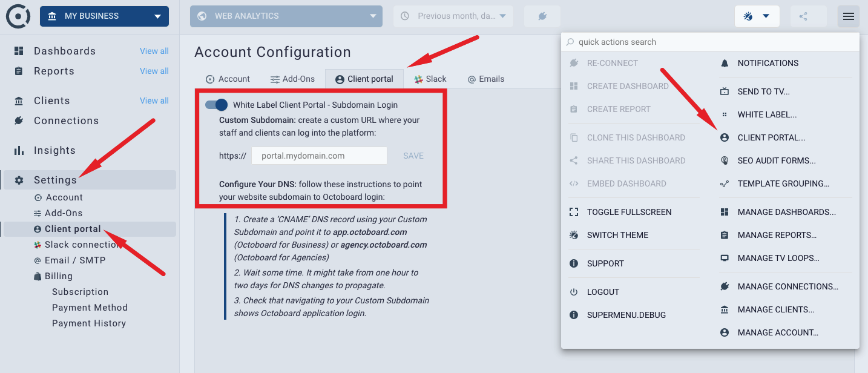The image size is (868, 373).
Task: Open Insights in the sidebar
Action: (x=54, y=150)
